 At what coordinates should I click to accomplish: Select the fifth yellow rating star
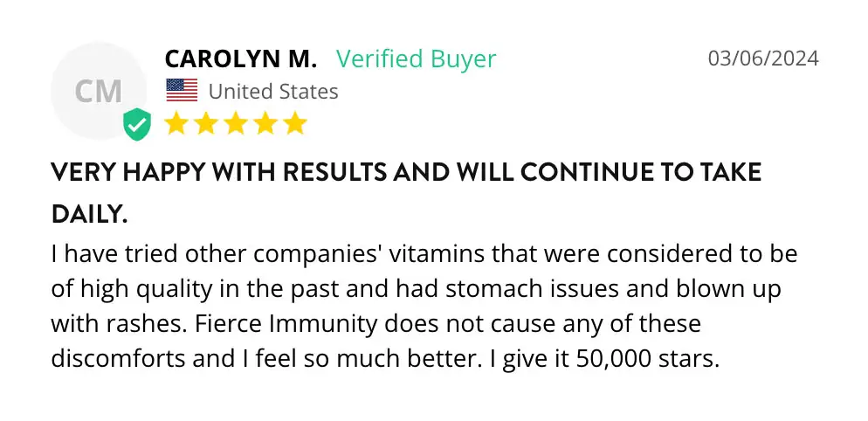point(294,123)
